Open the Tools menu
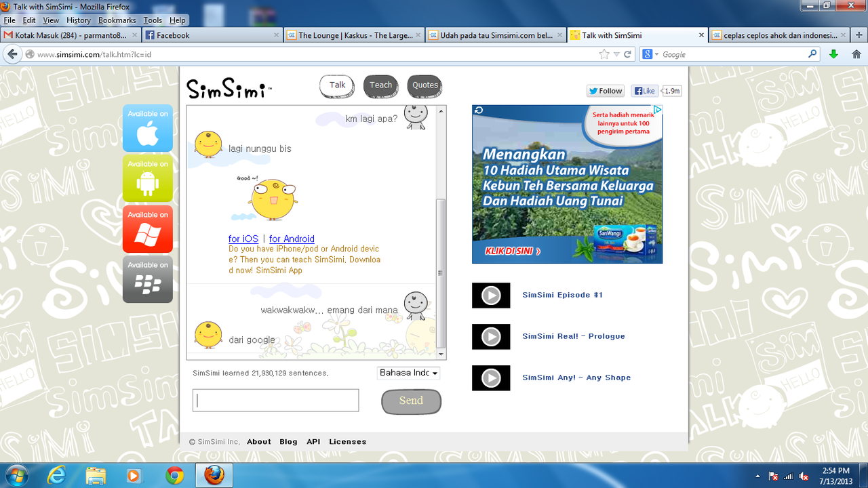The width and height of the screenshot is (868, 488). coord(153,20)
